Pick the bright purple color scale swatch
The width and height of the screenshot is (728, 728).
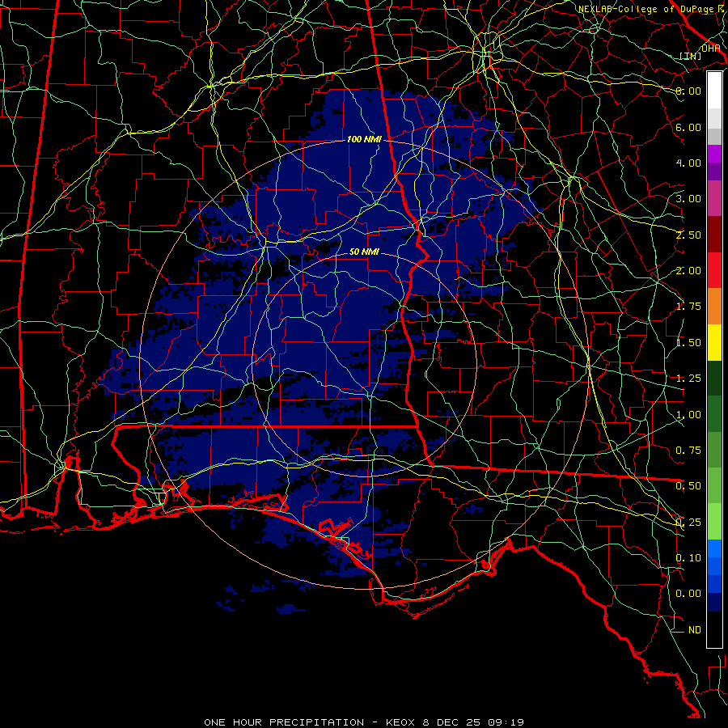click(x=714, y=154)
